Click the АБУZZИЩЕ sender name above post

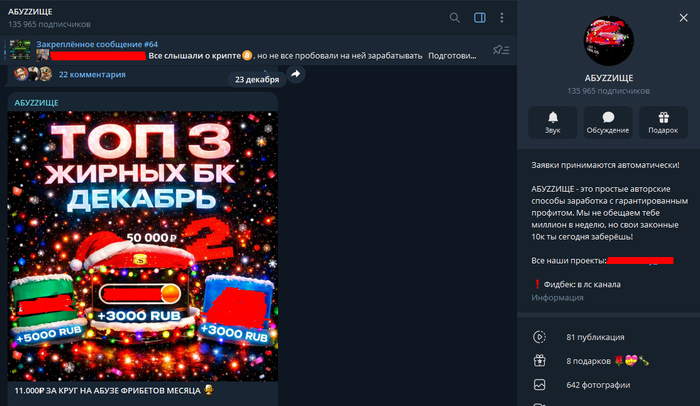(36, 102)
